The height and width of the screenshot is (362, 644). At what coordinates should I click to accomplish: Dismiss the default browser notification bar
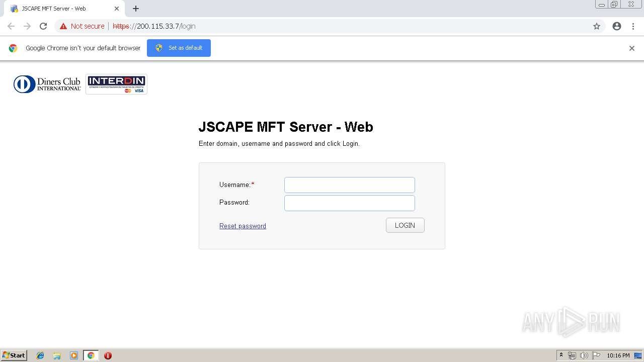pos(632,48)
